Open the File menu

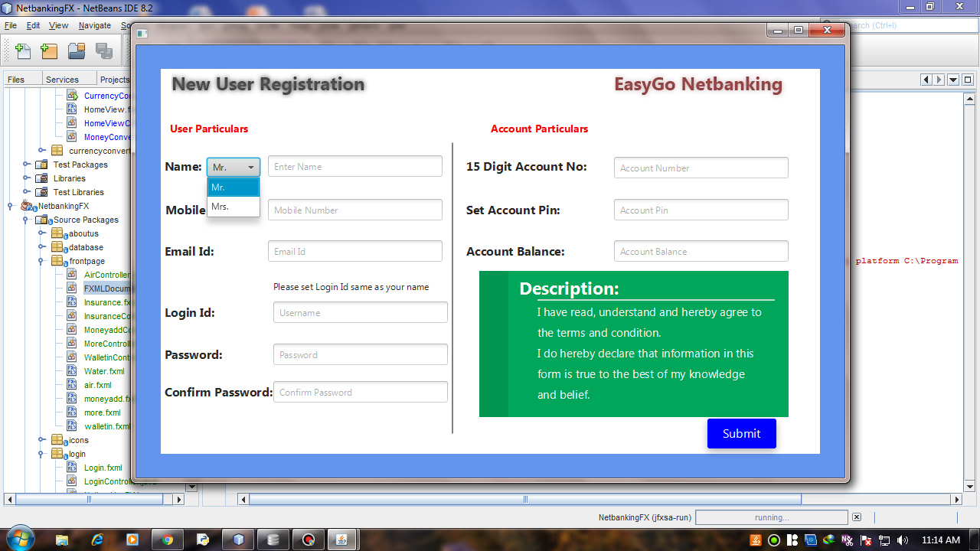pos(11,25)
